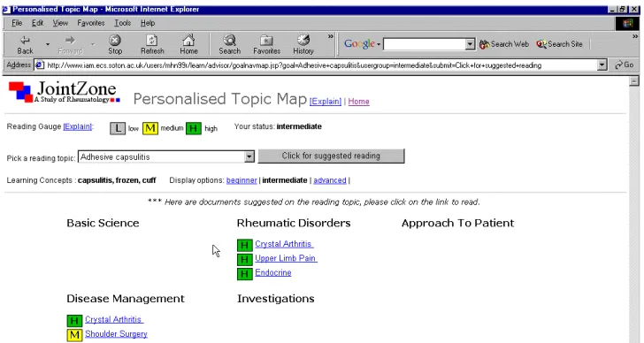Open the Favorites toolbar button

[x=266, y=45]
